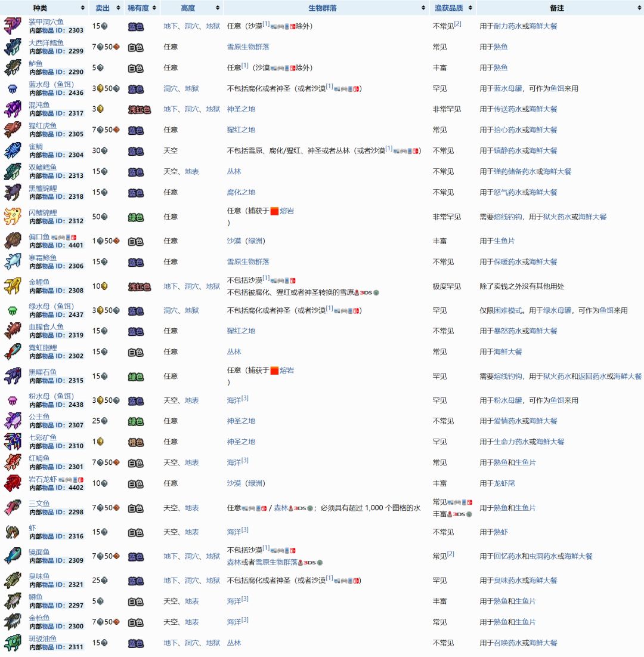The image size is (644, 657).
Task: Click the 金鲤鱼 golden carp icon
Action: pyautogui.click(x=13, y=286)
